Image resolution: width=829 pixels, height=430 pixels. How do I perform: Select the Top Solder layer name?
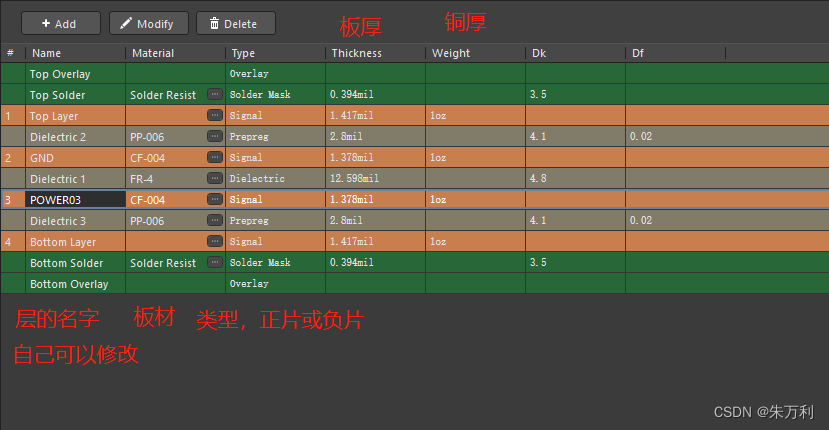tap(76, 95)
